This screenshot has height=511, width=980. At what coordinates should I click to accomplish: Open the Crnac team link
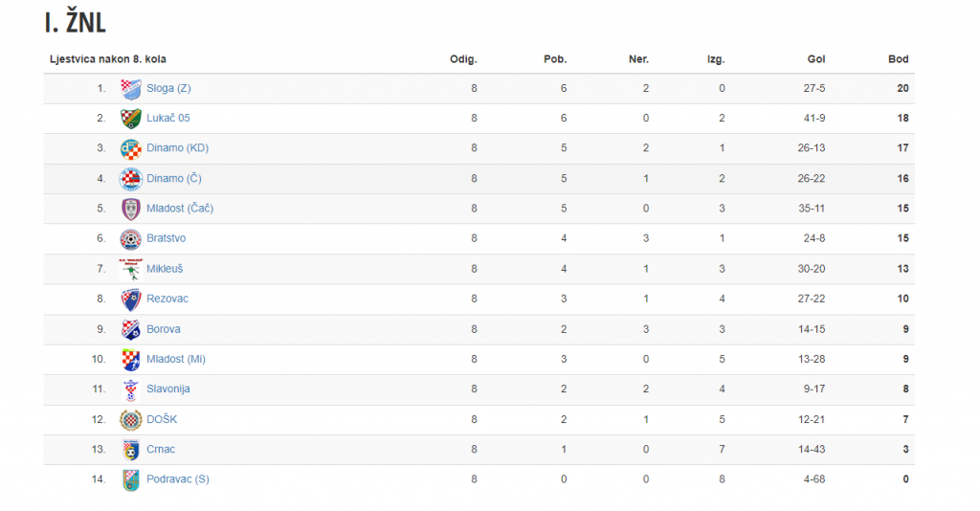[161, 449]
